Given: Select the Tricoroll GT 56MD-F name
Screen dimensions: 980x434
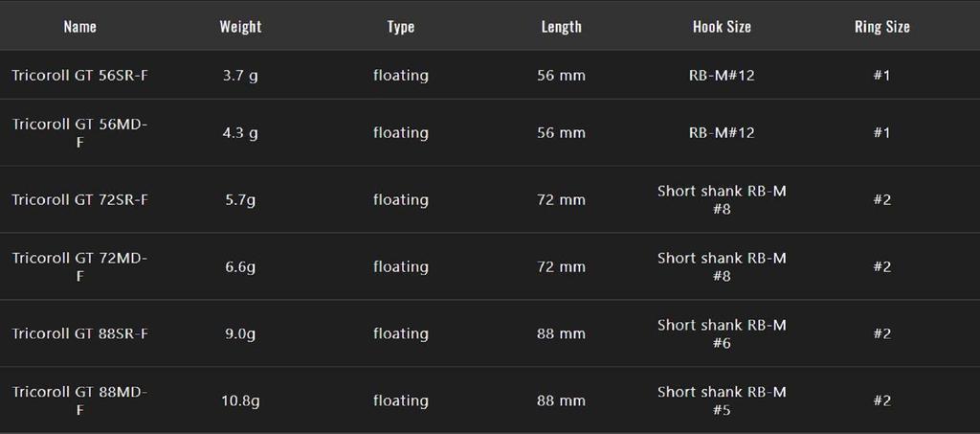Looking at the screenshot, I should tap(79, 132).
